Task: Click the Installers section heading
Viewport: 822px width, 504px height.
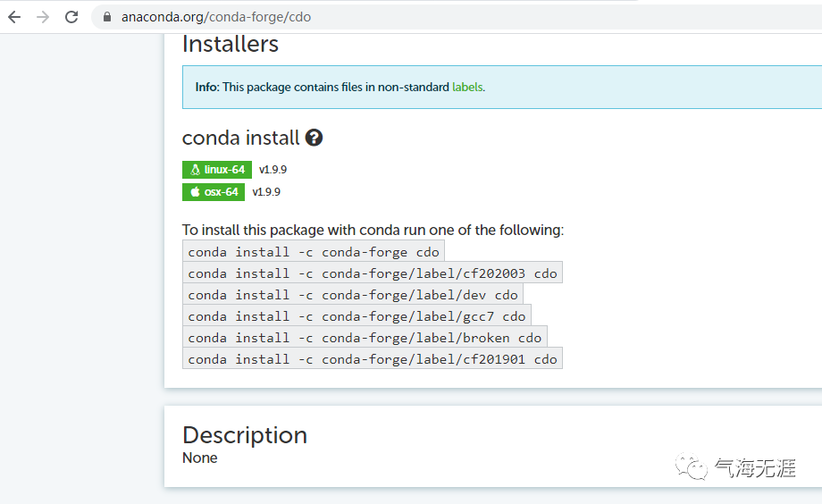Action: point(231,44)
